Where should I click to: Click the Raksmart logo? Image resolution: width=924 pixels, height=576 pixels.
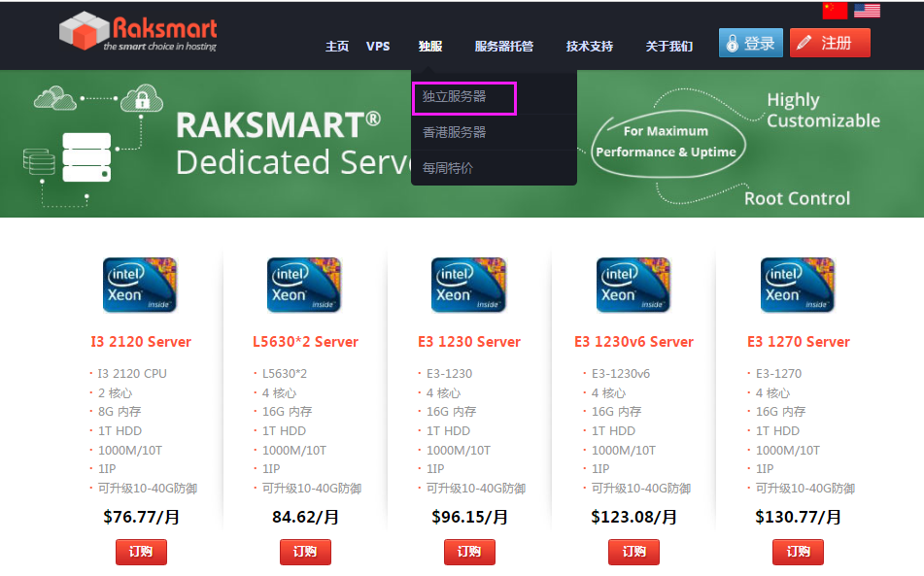click(139, 32)
